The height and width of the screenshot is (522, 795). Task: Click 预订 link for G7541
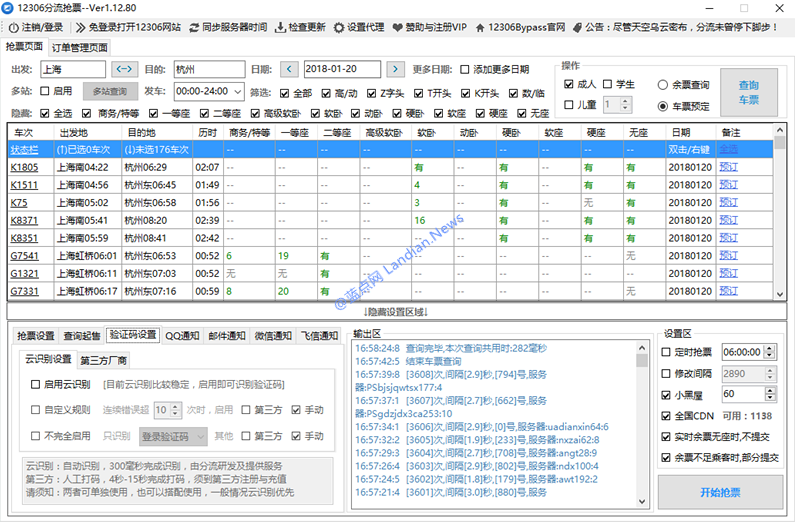[x=729, y=255]
